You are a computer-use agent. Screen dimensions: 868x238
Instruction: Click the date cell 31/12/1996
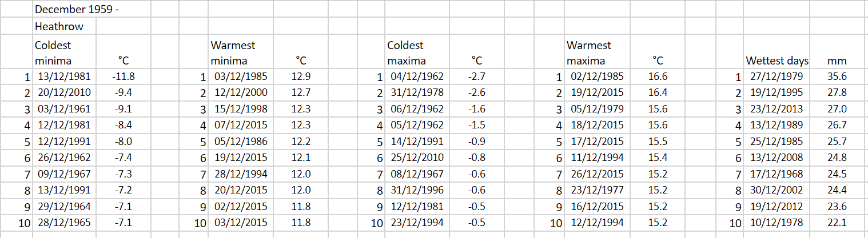416,190
